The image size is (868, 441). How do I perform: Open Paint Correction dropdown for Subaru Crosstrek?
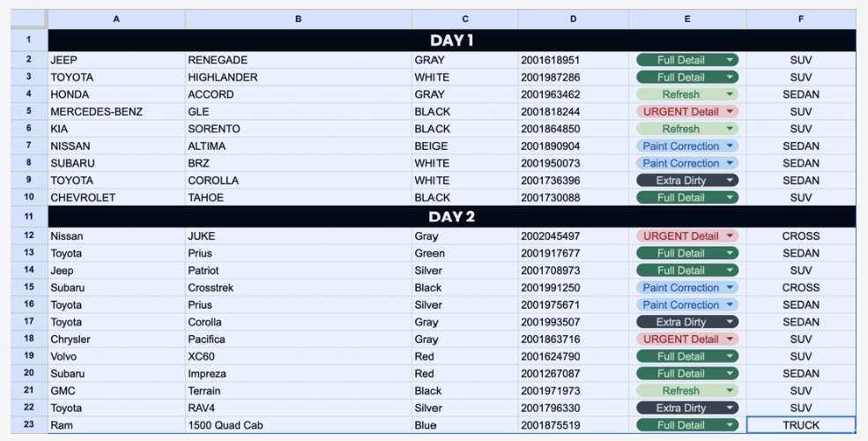(731, 288)
